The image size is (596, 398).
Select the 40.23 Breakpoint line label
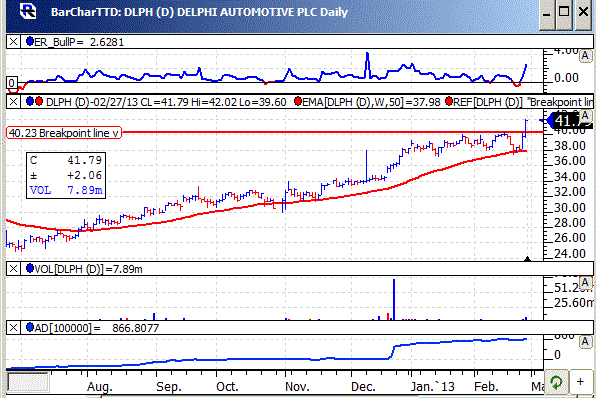pos(64,133)
